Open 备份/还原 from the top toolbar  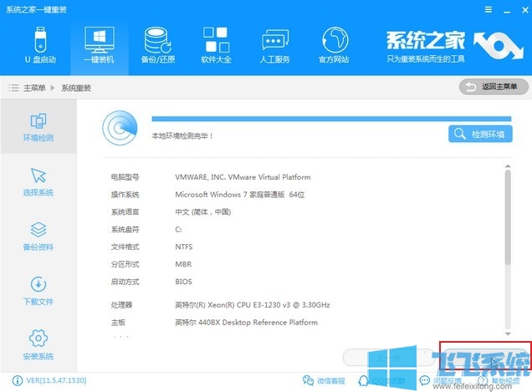click(158, 45)
